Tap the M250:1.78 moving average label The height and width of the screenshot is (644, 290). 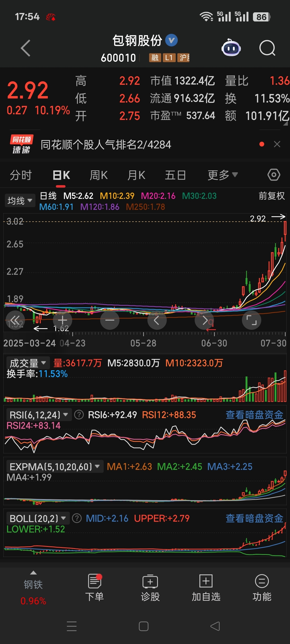coord(146,207)
